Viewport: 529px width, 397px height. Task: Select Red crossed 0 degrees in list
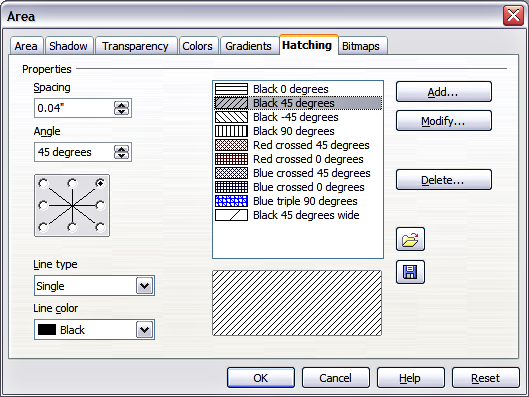coord(298,159)
